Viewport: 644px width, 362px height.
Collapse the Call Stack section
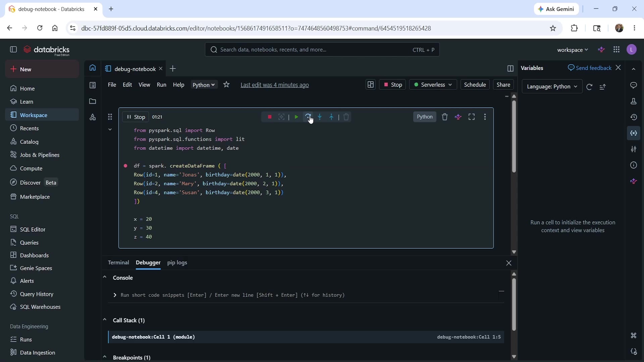pyautogui.click(x=105, y=320)
